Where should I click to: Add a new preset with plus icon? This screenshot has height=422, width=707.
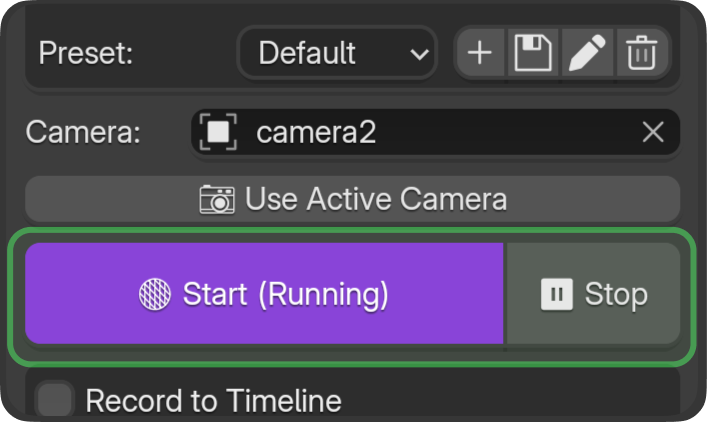(480, 52)
